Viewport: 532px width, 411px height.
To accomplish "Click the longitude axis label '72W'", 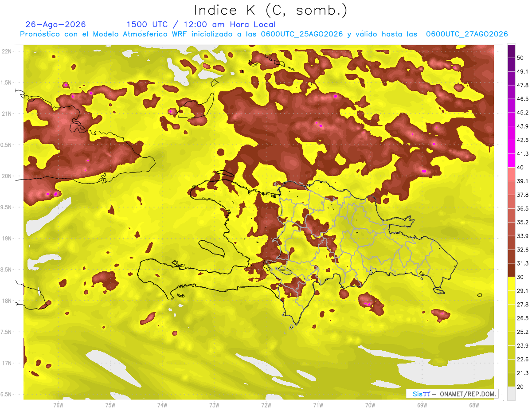I will click(266, 405).
